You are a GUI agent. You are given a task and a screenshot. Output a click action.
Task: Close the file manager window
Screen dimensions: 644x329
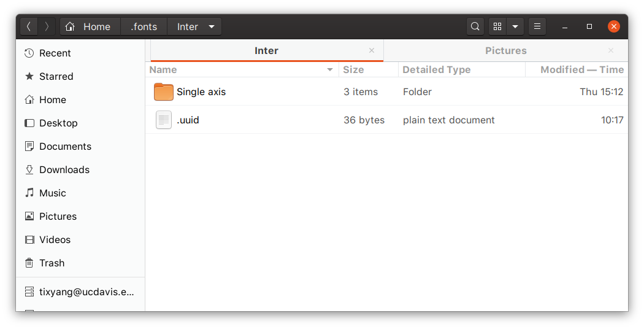point(613,27)
